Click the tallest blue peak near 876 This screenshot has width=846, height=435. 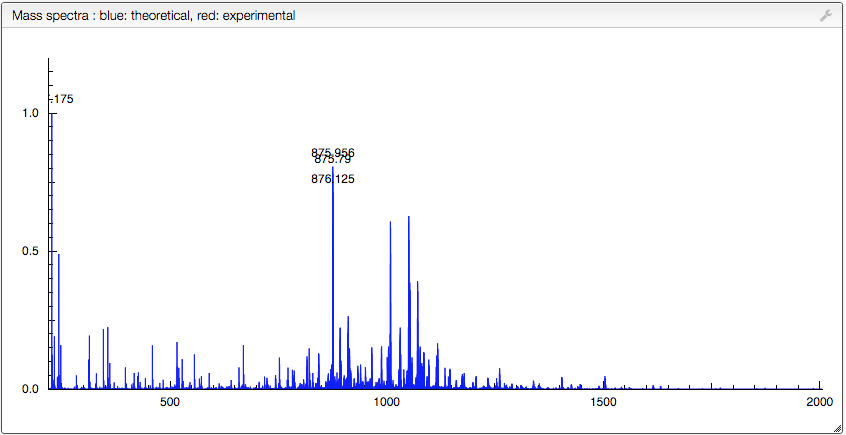point(332,278)
